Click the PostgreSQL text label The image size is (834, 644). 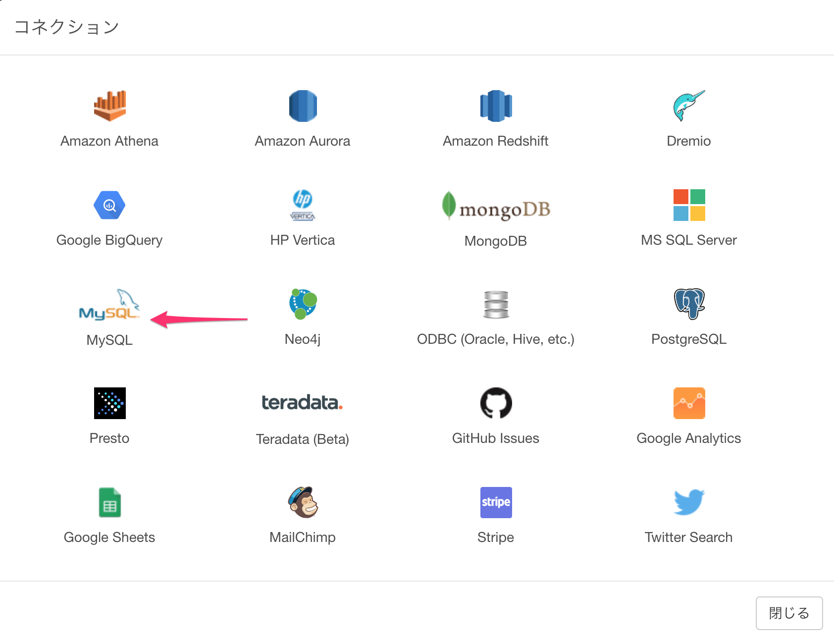pos(689,339)
